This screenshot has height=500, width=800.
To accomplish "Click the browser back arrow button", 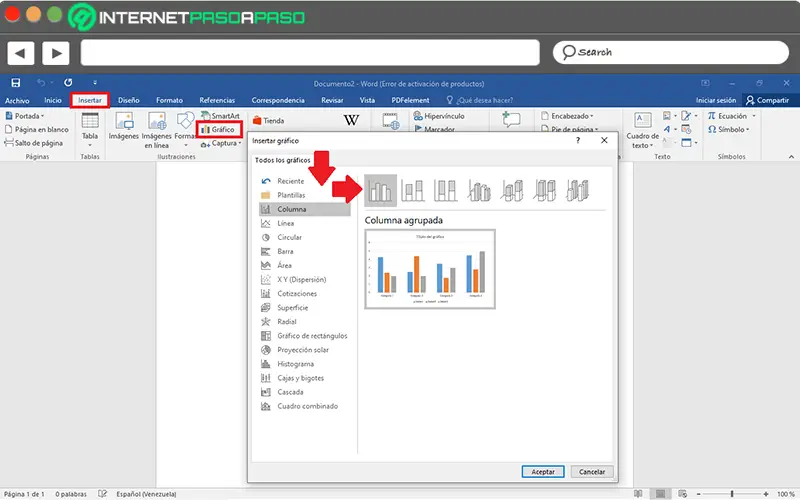I will click(x=20, y=53).
